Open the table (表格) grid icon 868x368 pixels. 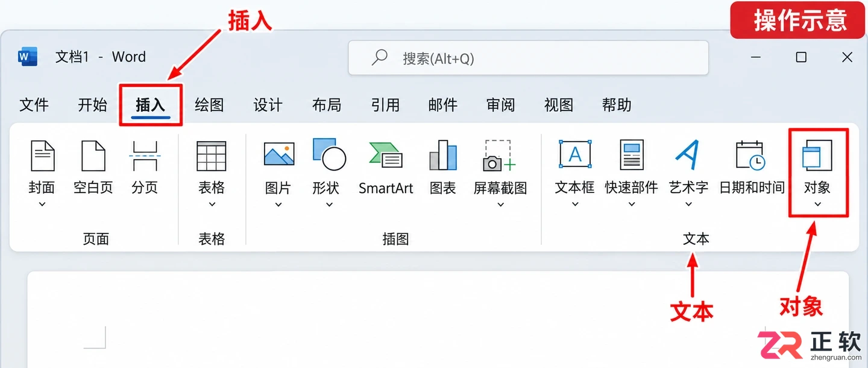click(x=212, y=156)
